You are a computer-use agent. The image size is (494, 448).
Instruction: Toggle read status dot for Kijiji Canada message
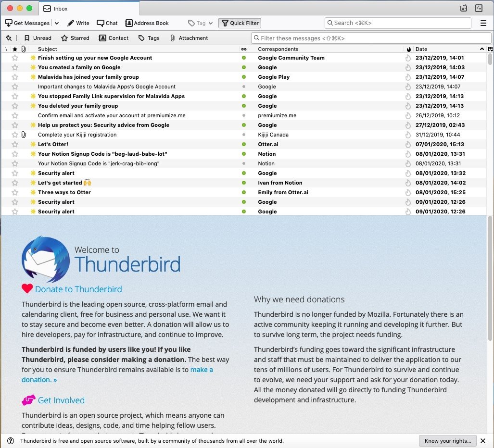pos(244,135)
